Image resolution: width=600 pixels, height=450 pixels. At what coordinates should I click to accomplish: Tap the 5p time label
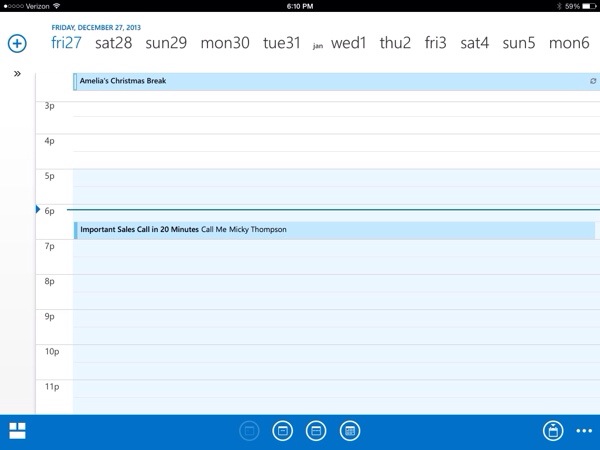(x=49, y=176)
